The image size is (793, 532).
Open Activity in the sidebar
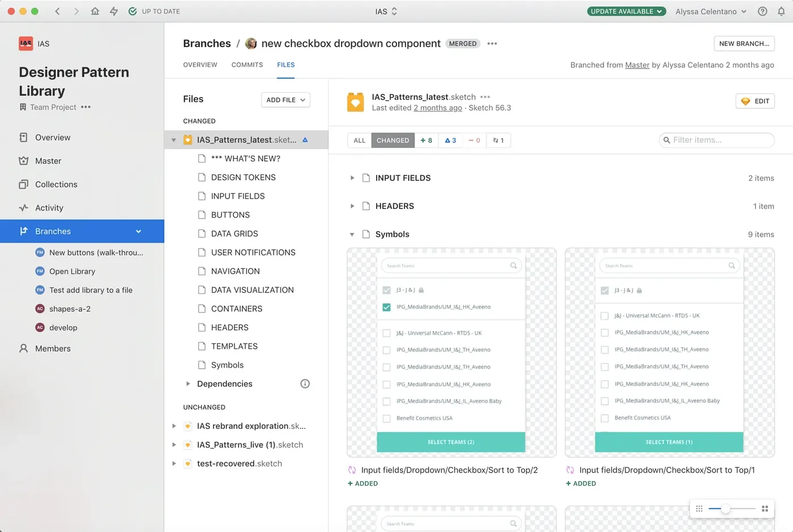49,208
